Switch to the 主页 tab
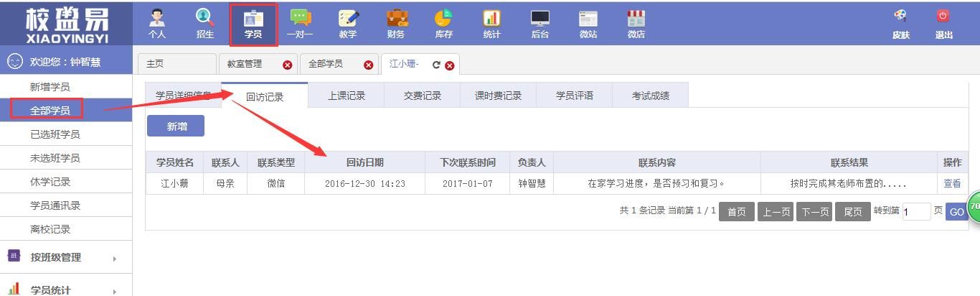The height and width of the screenshot is (296, 980). (x=176, y=64)
